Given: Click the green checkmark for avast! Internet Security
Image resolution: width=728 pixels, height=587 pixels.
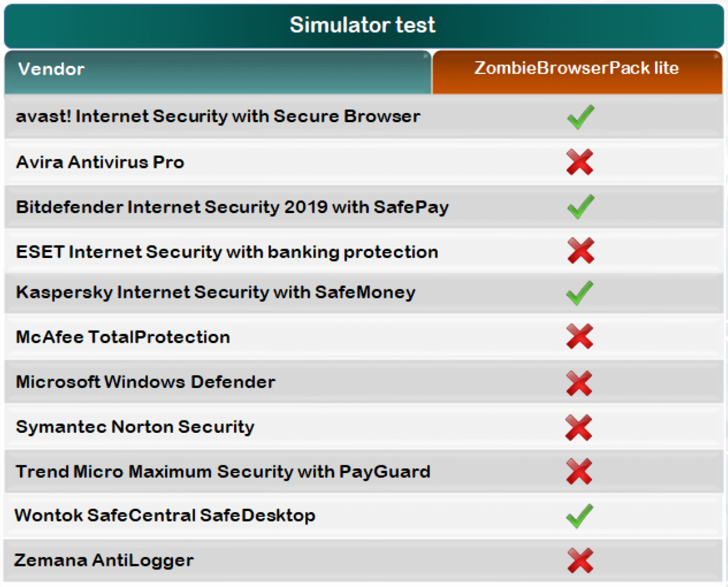Looking at the screenshot, I should pyautogui.click(x=581, y=117).
